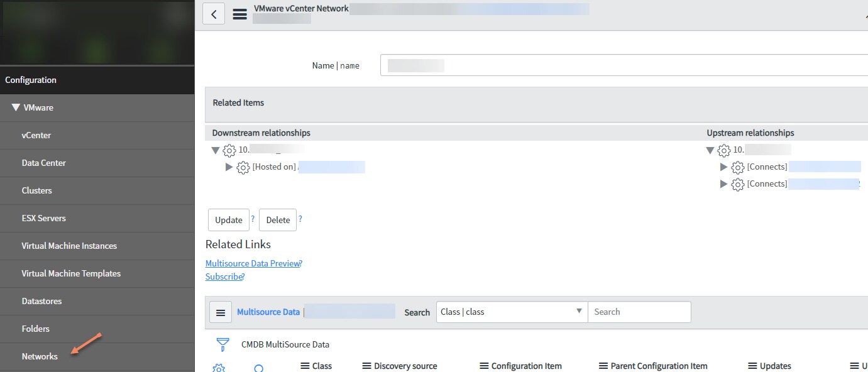
Task: Select the Configuration application header
Action: pos(97,80)
